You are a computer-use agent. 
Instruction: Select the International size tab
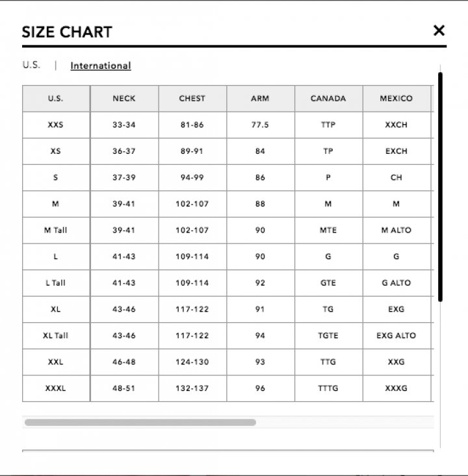pyautogui.click(x=101, y=66)
